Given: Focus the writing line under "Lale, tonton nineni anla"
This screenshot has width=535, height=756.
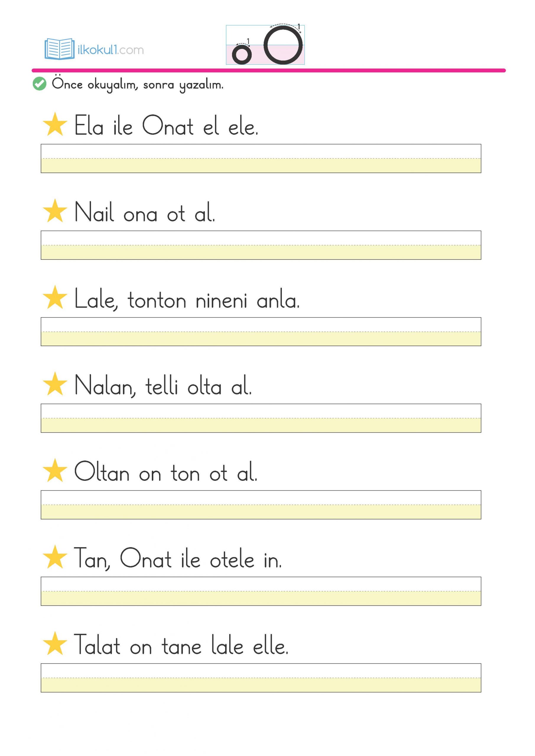Looking at the screenshot, I should tap(261, 332).
